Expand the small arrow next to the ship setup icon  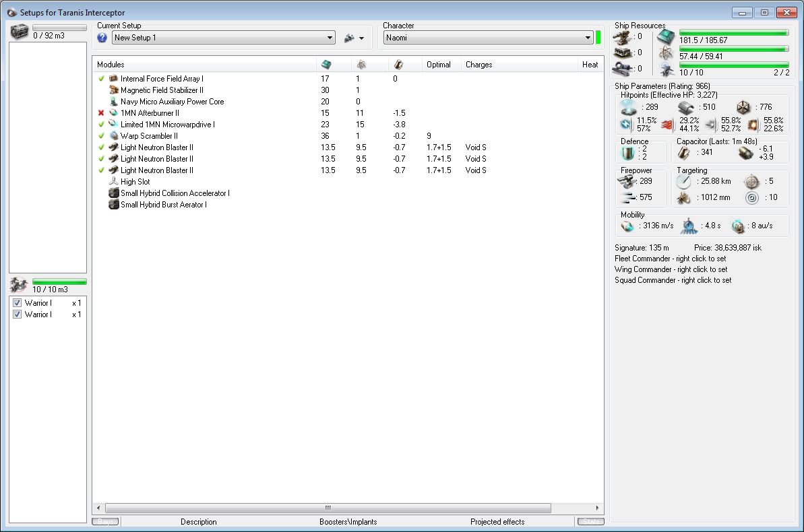361,38
